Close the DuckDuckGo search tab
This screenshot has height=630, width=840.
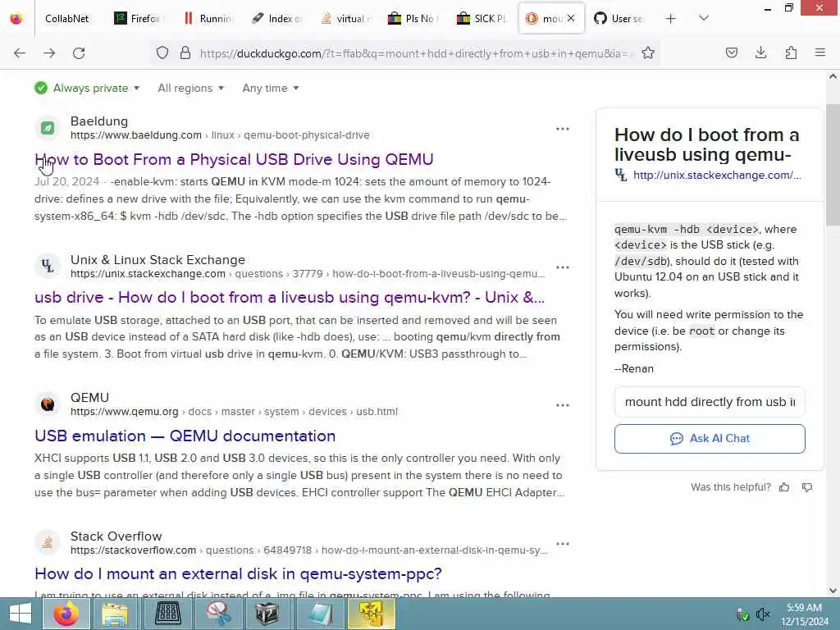[571, 18]
